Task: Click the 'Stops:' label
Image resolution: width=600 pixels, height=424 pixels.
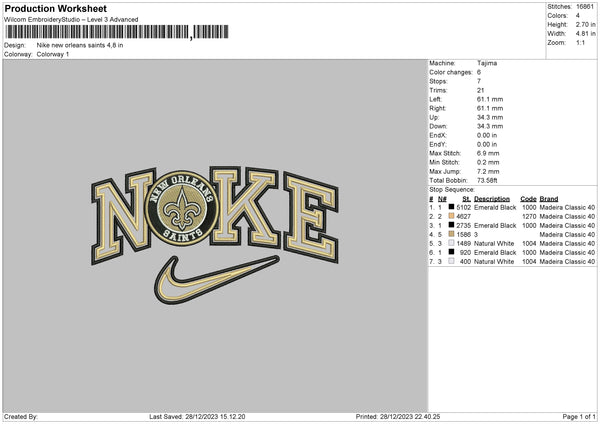Action: tap(438, 81)
